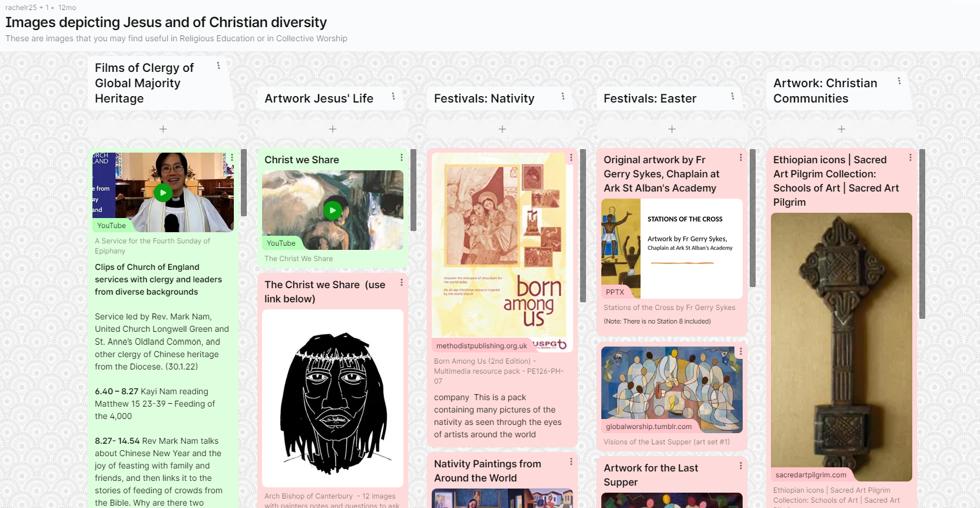The width and height of the screenshot is (980, 508).
Task: Play the Fourth Sunday of Epiphany video
Action: tap(163, 192)
